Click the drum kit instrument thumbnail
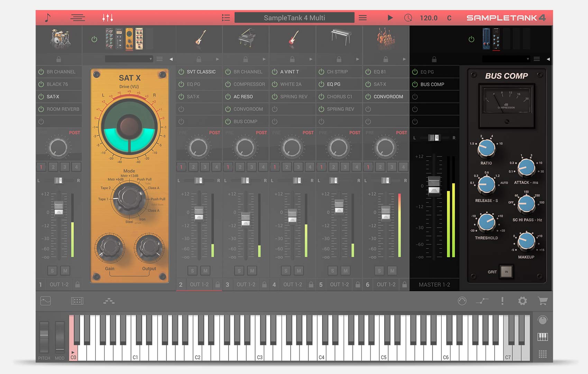Viewport: 588px width, 374px height. (x=59, y=38)
